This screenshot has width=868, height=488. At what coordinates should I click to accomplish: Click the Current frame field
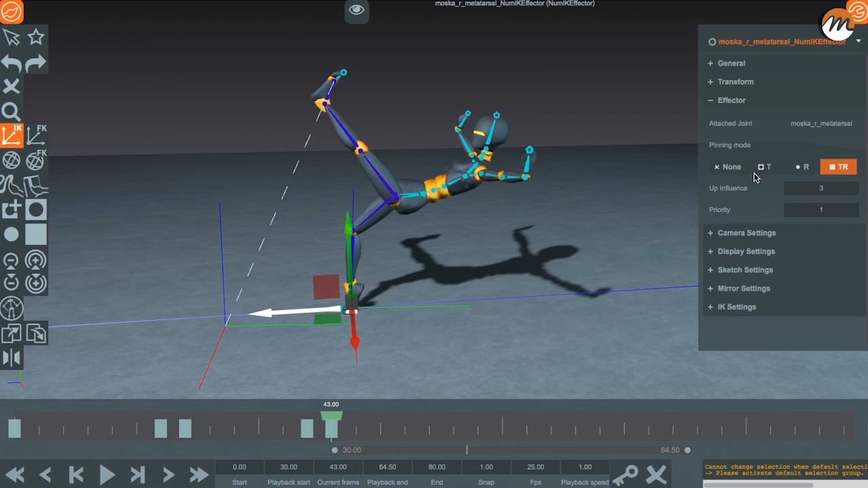coord(338,467)
